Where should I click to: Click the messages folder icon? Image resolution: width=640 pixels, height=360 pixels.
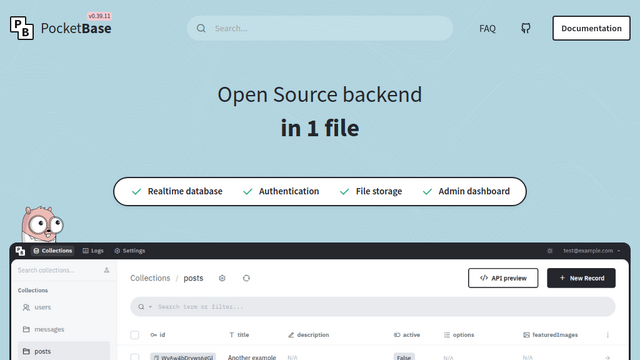coord(26,329)
